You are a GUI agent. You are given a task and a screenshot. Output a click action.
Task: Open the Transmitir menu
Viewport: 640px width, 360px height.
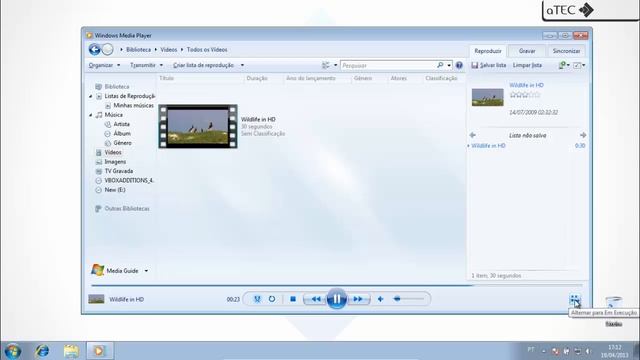pos(146,65)
